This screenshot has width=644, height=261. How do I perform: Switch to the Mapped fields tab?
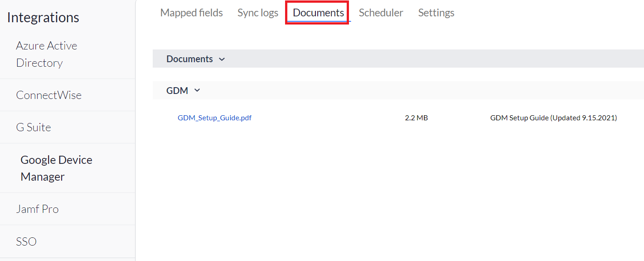[x=191, y=13]
